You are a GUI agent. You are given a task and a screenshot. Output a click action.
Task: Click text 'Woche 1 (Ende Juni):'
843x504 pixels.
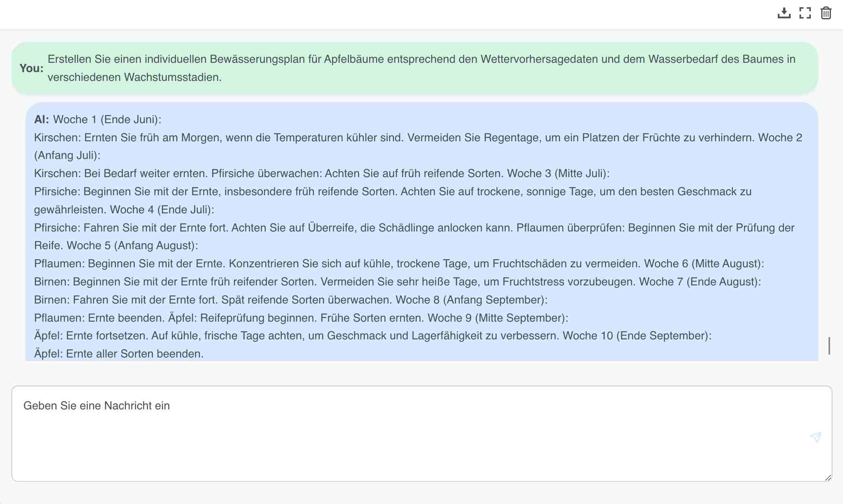pos(107,120)
